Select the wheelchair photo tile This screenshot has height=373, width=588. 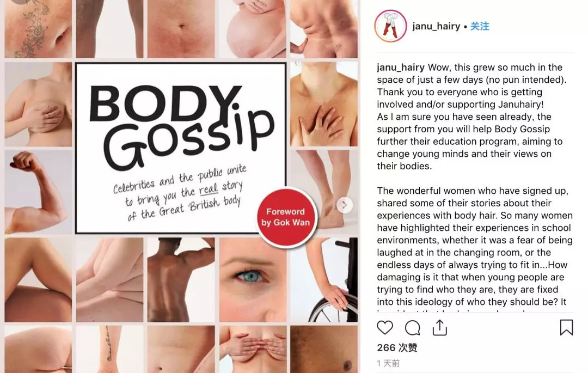point(324,280)
